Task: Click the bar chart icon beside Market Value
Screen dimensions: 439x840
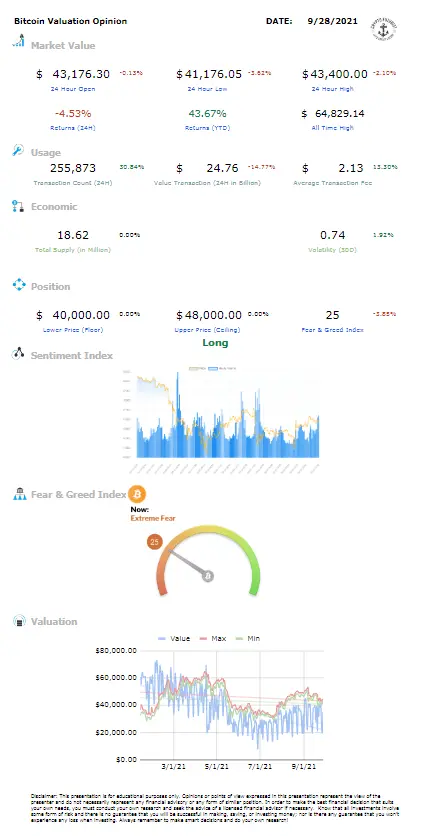Action: pyautogui.click(x=18, y=40)
